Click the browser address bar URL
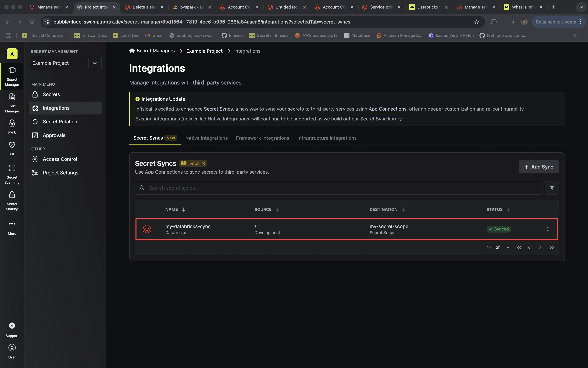588x368 pixels. 202,22
